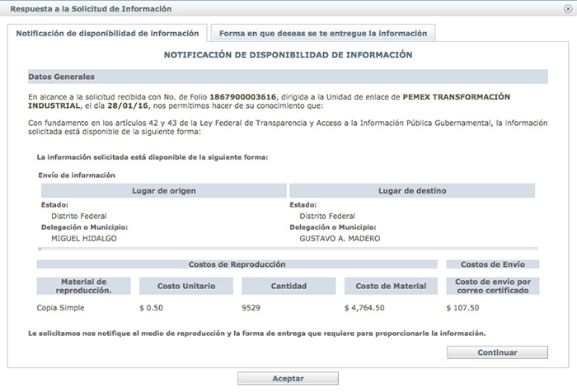Screen dimensions: 577x392
Task: Click the $ 107.50 shipping cost value
Action: point(463,308)
